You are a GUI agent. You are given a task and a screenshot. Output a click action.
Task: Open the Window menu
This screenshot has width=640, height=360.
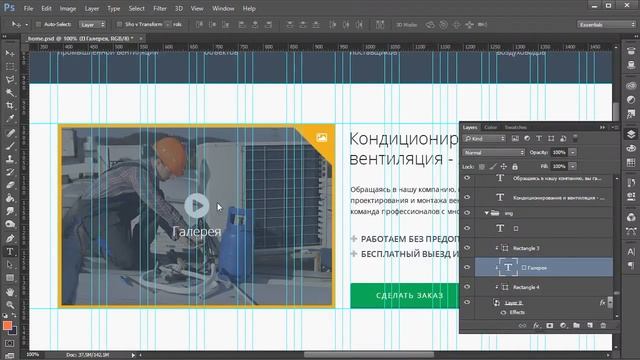(x=223, y=8)
